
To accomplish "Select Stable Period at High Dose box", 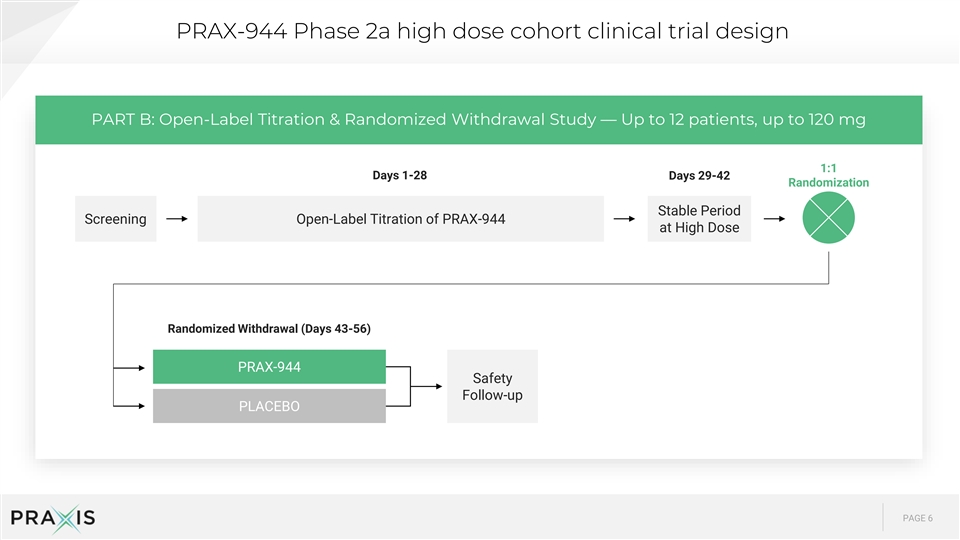I will click(x=699, y=219).
